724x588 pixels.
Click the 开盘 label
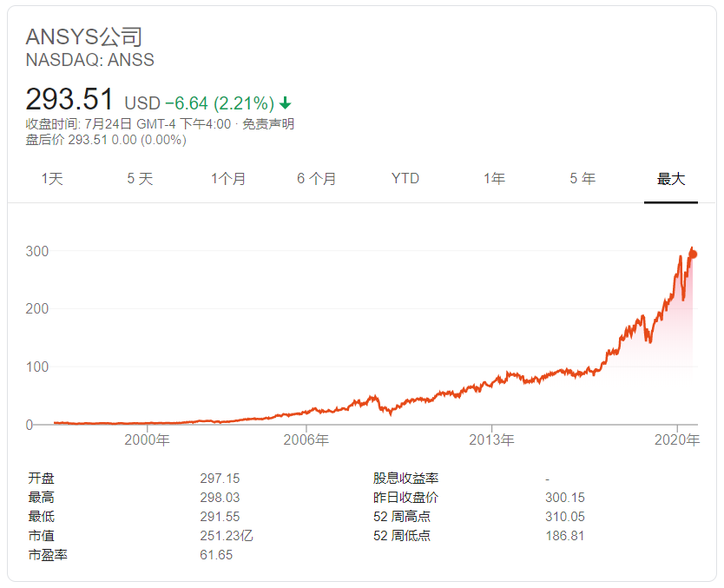[x=41, y=478]
